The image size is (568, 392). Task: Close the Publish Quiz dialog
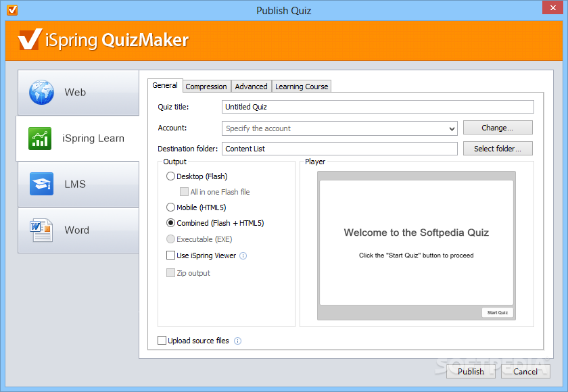tap(552, 8)
